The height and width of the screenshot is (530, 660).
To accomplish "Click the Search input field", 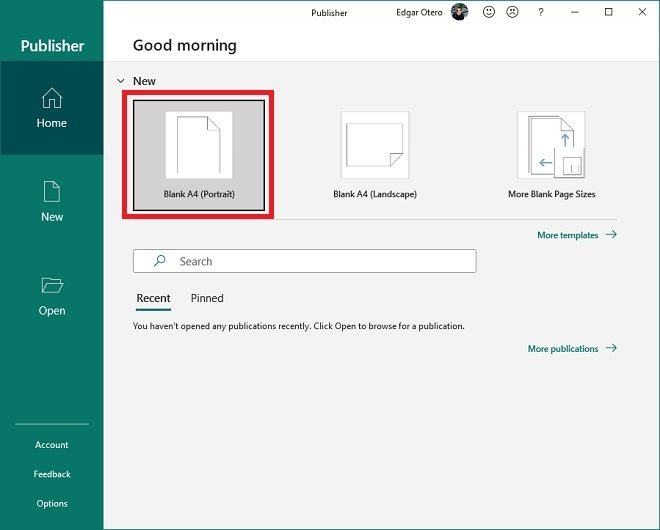I will 305,261.
